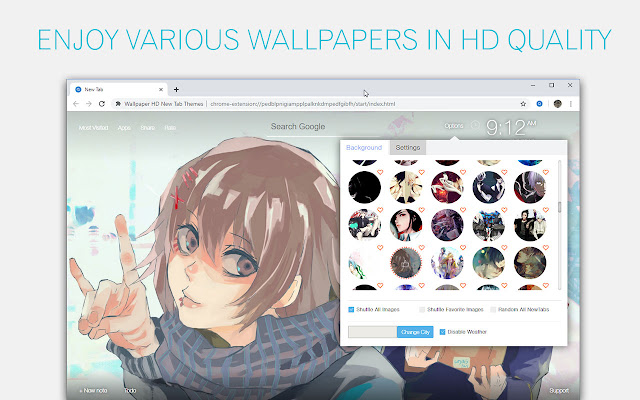The image size is (640, 400).
Task: Click the 9:12 AM clock display
Action: click(511, 127)
